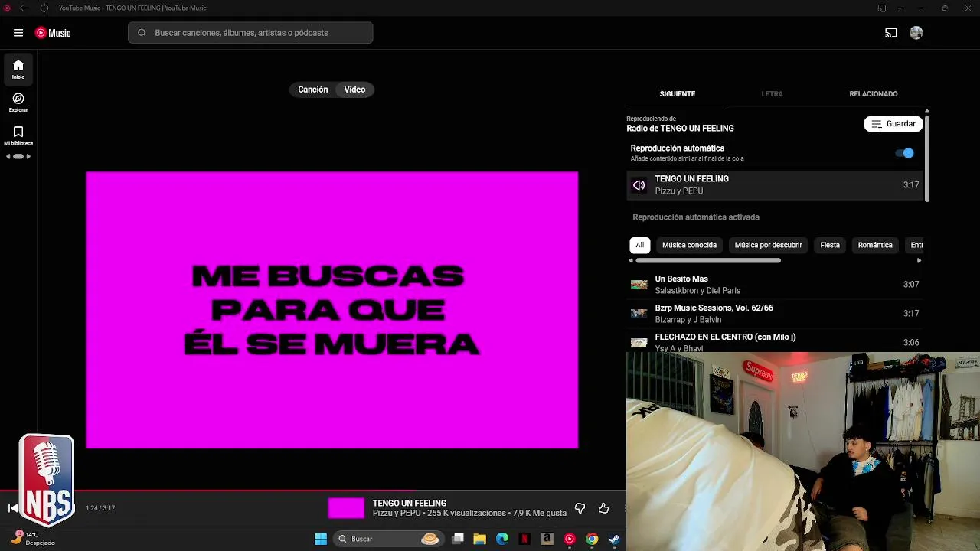Select current queue item TENGO UN FEELING
Viewport: 980px width, 551px height.
pyautogui.click(x=775, y=185)
